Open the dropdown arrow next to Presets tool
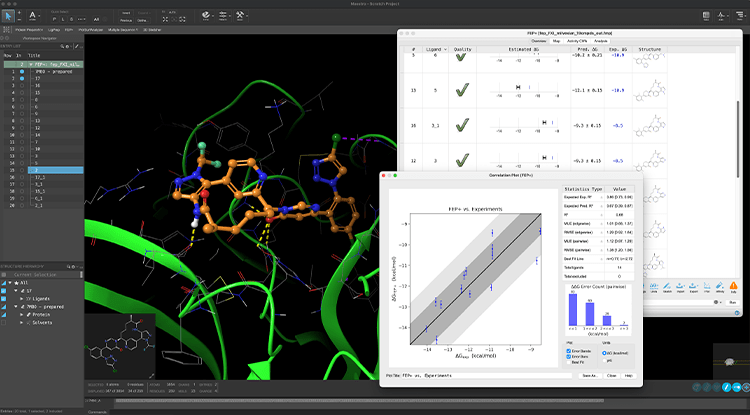This screenshot has width=750, height=415. coord(230,16)
